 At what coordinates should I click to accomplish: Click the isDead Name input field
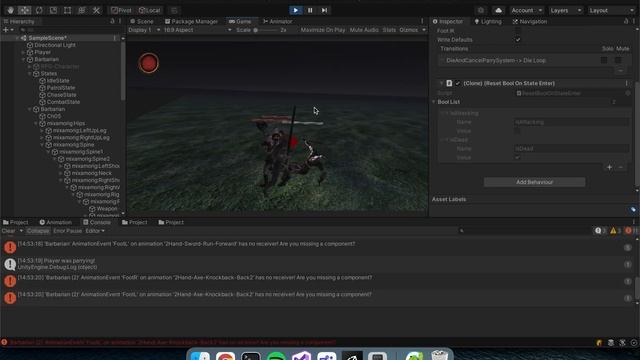click(571, 149)
